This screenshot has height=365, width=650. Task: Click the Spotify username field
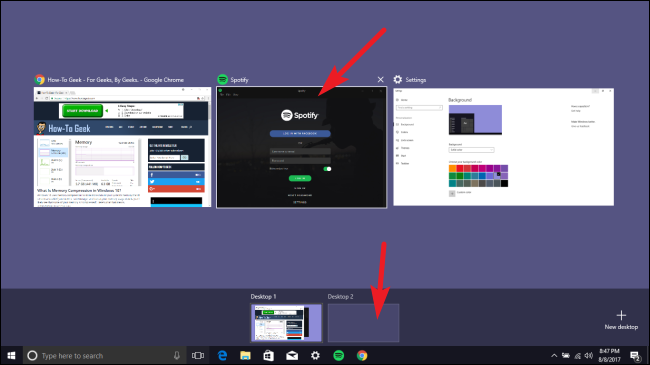pyautogui.click(x=300, y=151)
